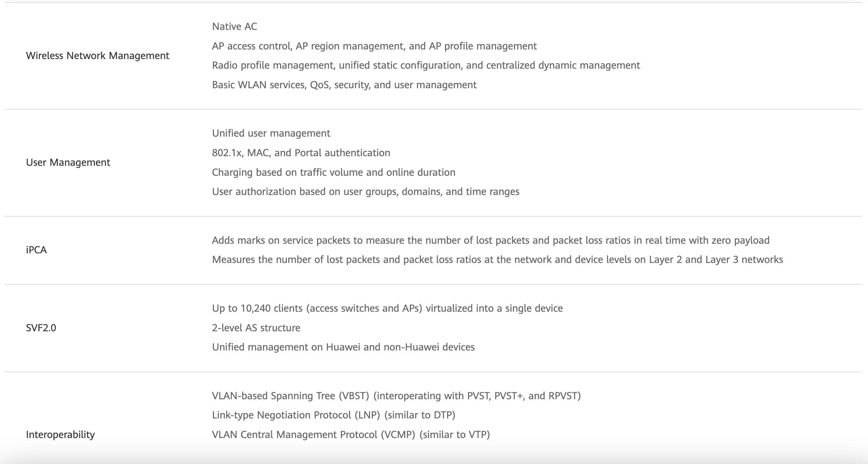Select the 802.1x, MAC, and Portal authentication line
The image size is (868, 464).
pyautogui.click(x=301, y=153)
